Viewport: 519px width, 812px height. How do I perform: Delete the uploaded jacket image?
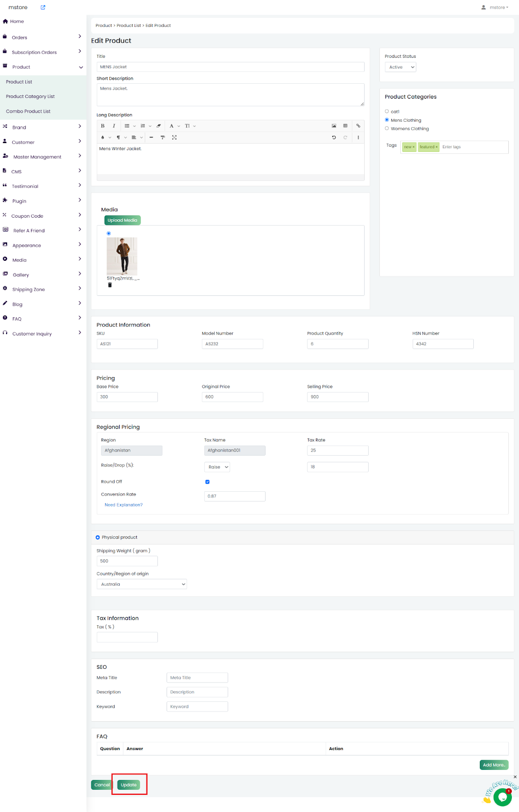click(x=110, y=285)
